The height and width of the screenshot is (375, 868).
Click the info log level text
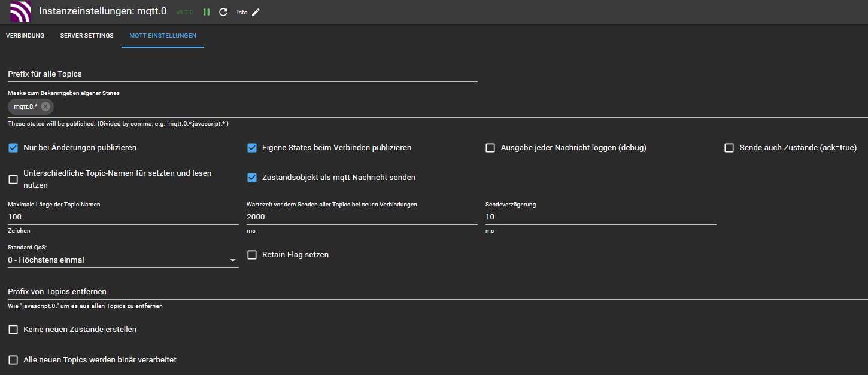242,13
